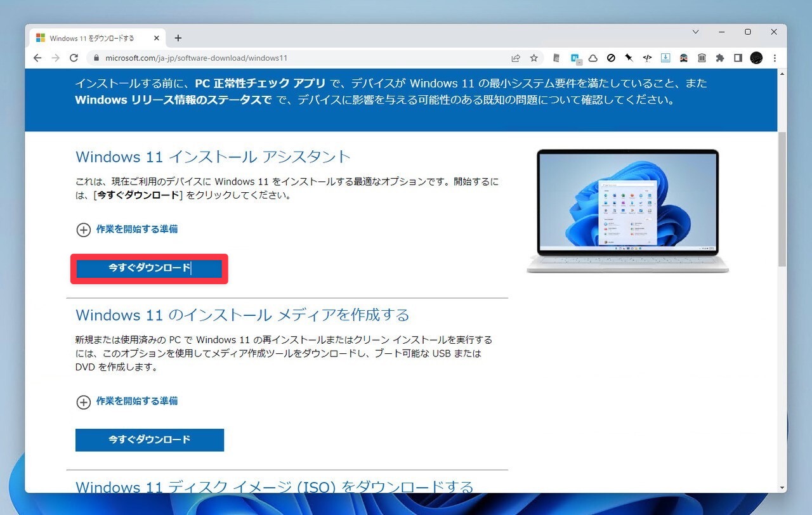Click 今すぐダウンロード for インストール メディア
This screenshot has height=515, width=812.
tap(149, 440)
